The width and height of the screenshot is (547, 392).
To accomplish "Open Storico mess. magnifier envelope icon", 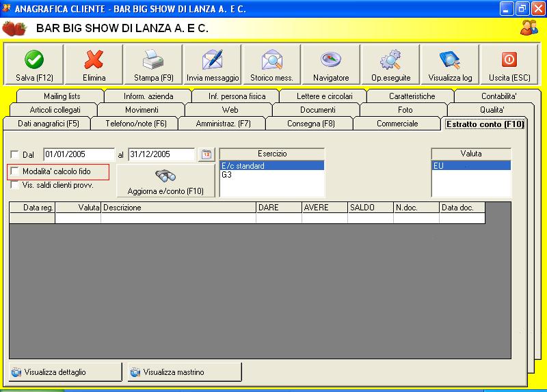I will (x=271, y=59).
